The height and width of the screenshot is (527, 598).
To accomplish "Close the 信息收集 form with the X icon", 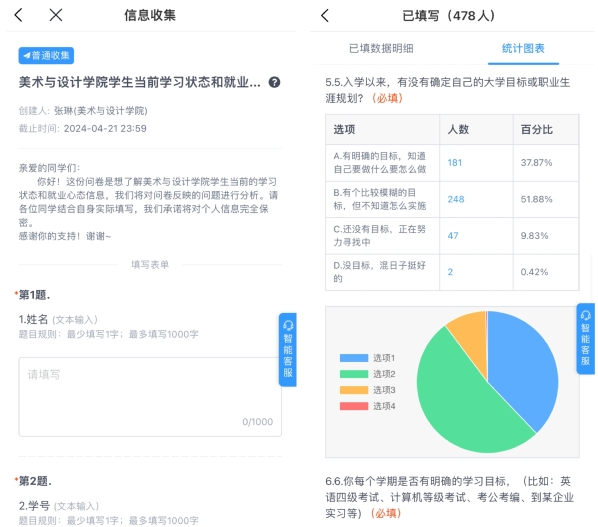I will tap(56, 15).
